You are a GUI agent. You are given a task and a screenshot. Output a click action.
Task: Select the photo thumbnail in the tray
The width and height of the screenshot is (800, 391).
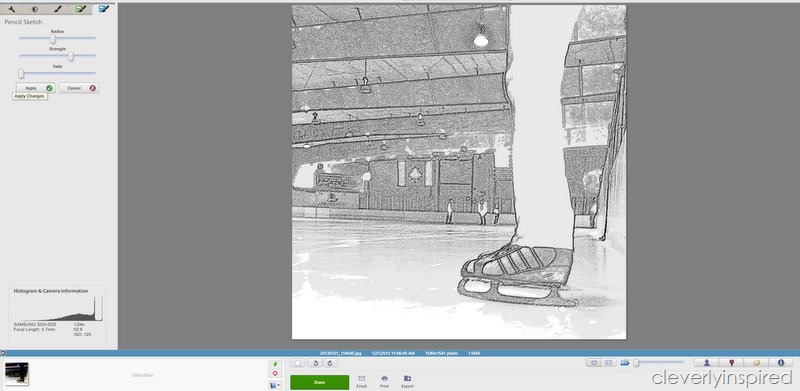(17, 373)
